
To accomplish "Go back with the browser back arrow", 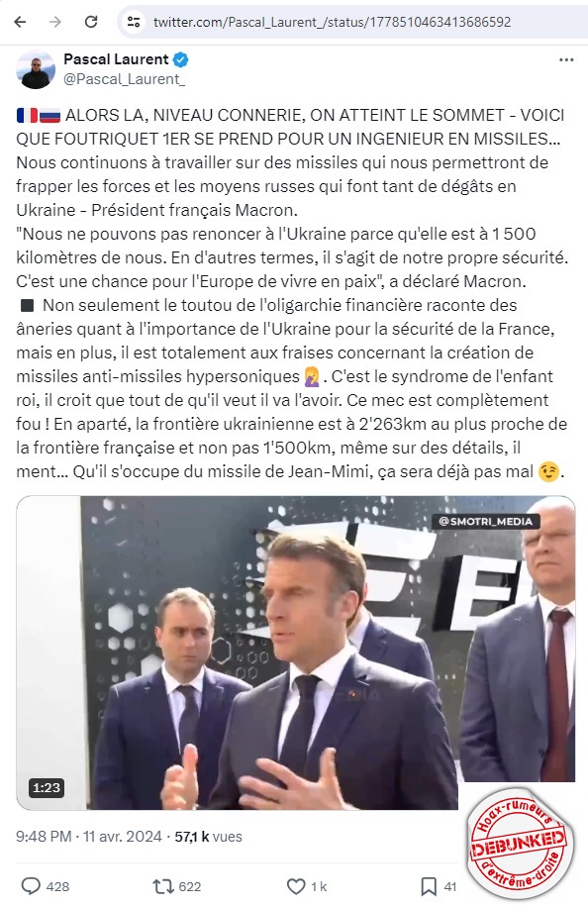I will coord(20,22).
